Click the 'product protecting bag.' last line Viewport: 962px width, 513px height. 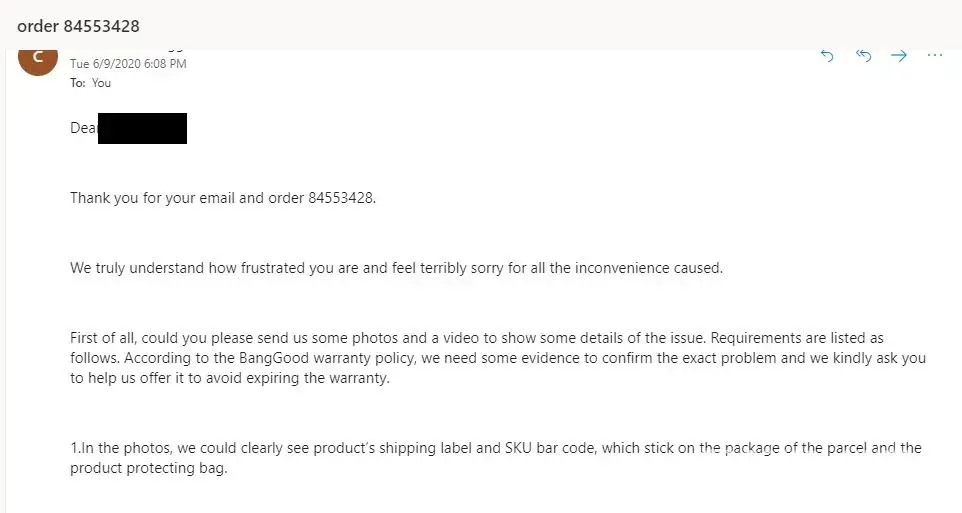[x=149, y=467]
